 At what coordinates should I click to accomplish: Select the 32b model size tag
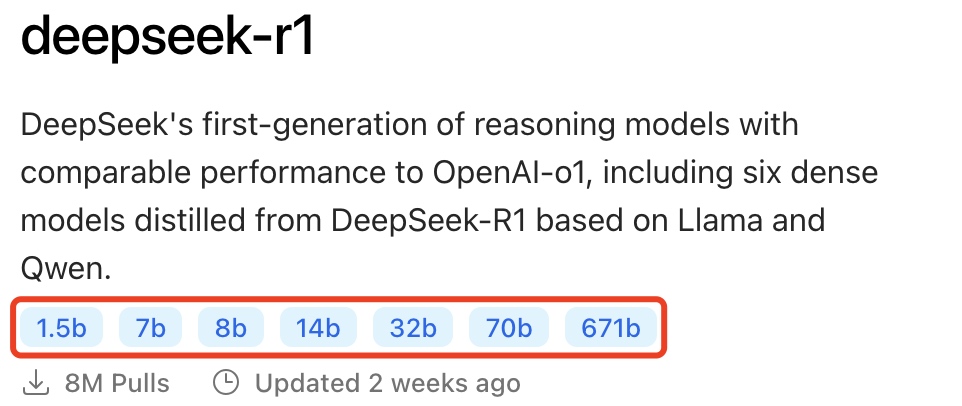point(413,327)
